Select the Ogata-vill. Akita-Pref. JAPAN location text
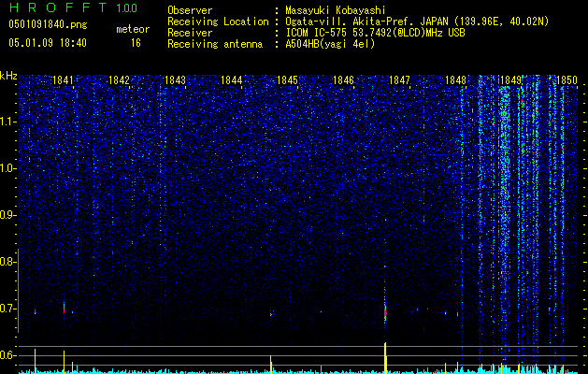The height and width of the screenshot is (374, 588). point(417,22)
